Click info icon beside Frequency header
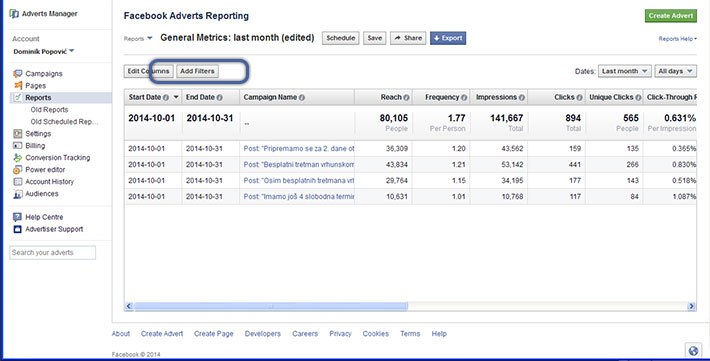The image size is (710, 361). [x=464, y=97]
